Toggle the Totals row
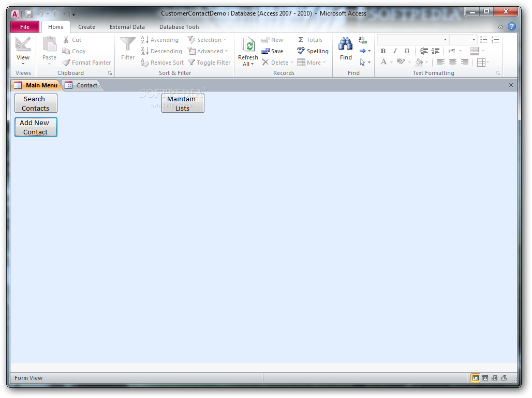Screen dimensions: 532x398 click(310, 40)
